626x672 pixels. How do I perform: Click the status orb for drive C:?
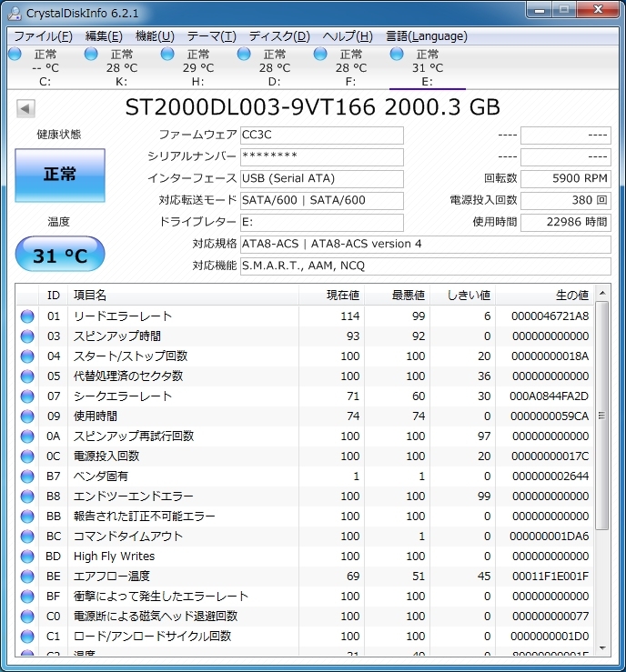(x=15, y=54)
